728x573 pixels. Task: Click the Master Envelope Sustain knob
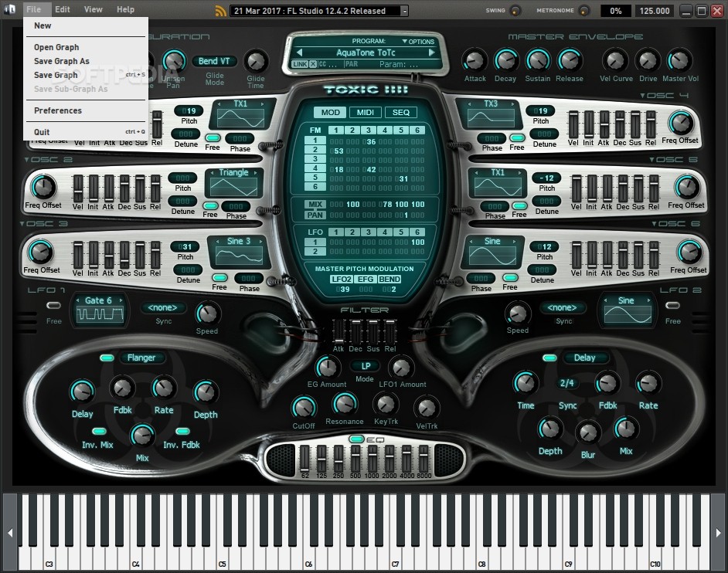(x=537, y=60)
